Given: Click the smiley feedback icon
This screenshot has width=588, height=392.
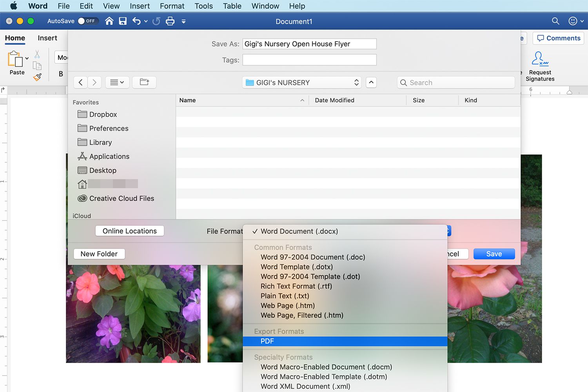Looking at the screenshot, I should pyautogui.click(x=573, y=21).
